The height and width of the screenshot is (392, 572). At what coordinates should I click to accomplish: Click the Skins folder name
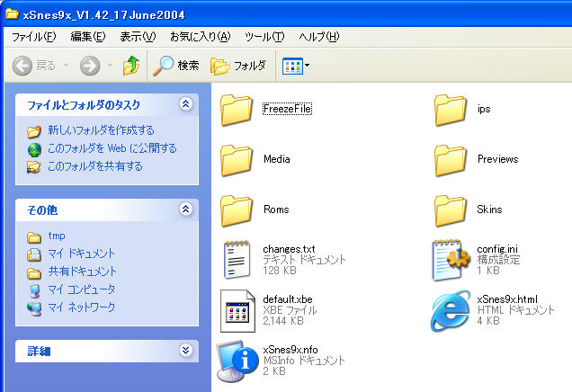coord(489,209)
